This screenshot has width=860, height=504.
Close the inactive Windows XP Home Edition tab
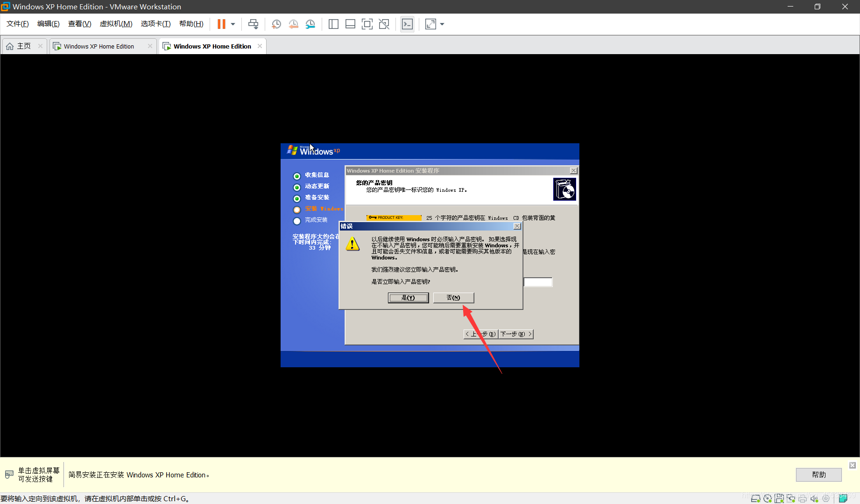[150, 46]
